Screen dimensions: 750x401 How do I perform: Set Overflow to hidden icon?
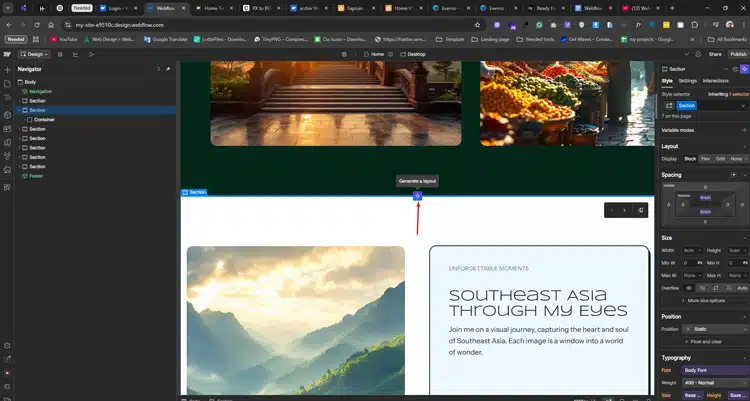702,288
